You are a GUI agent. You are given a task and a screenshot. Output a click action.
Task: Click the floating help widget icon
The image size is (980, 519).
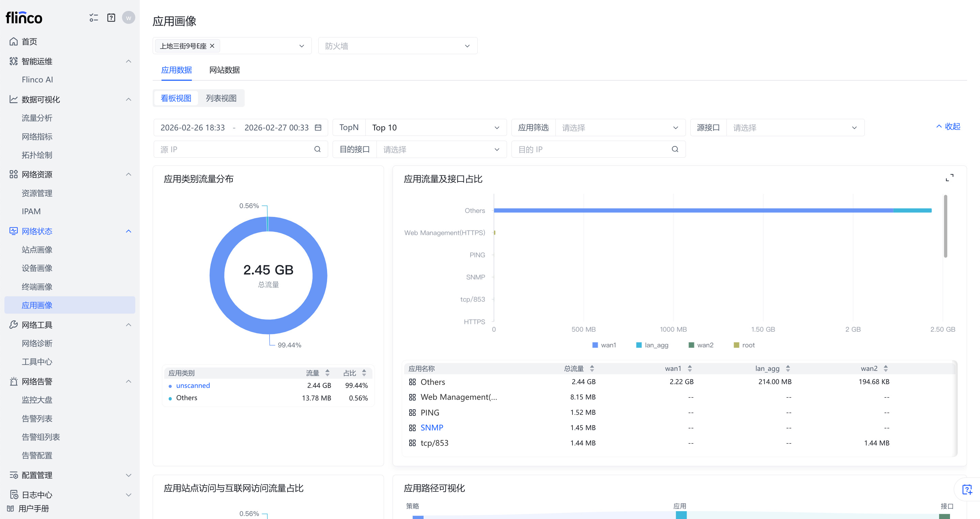[967, 489]
